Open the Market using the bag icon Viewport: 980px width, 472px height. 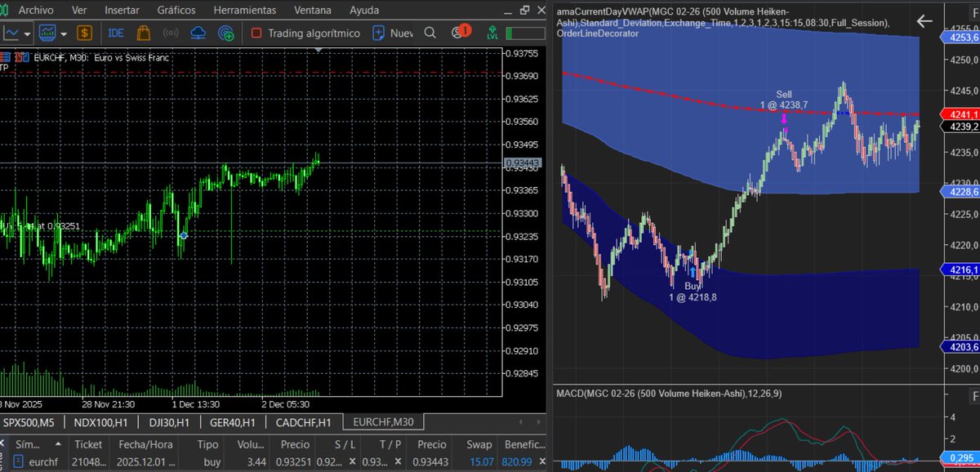(143, 34)
